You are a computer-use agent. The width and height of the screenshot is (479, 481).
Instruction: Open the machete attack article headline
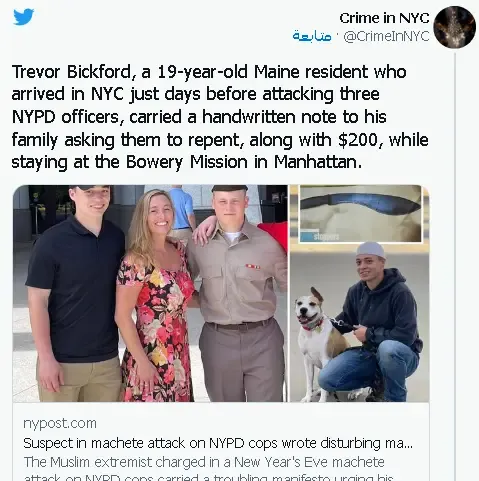click(218, 443)
